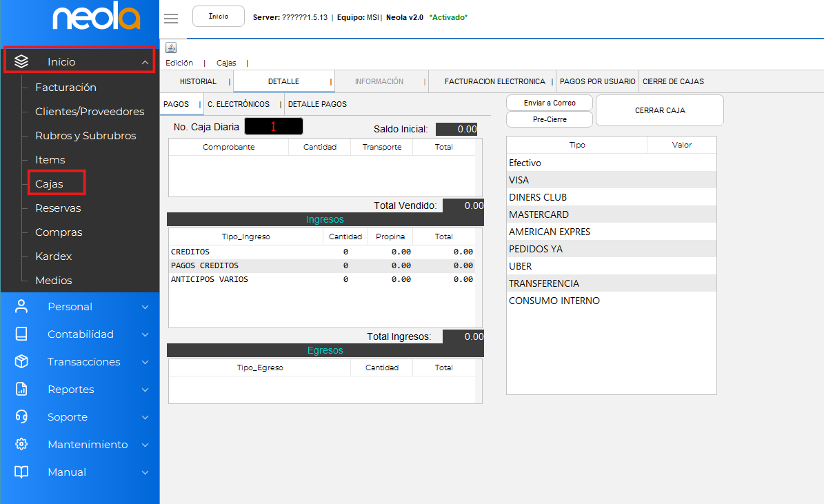Image resolution: width=824 pixels, height=504 pixels.
Task: Click the Mantenimiento gear icon
Action: [21, 445]
